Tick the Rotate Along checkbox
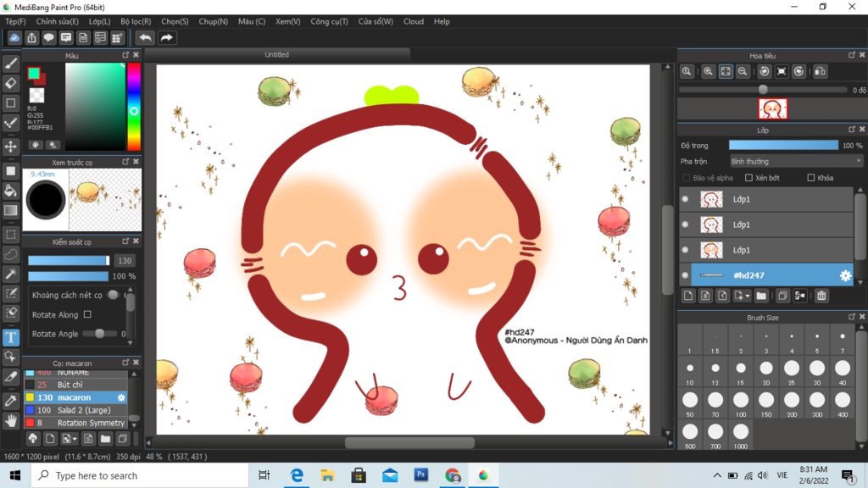Image resolution: width=868 pixels, height=488 pixels. coord(87,314)
